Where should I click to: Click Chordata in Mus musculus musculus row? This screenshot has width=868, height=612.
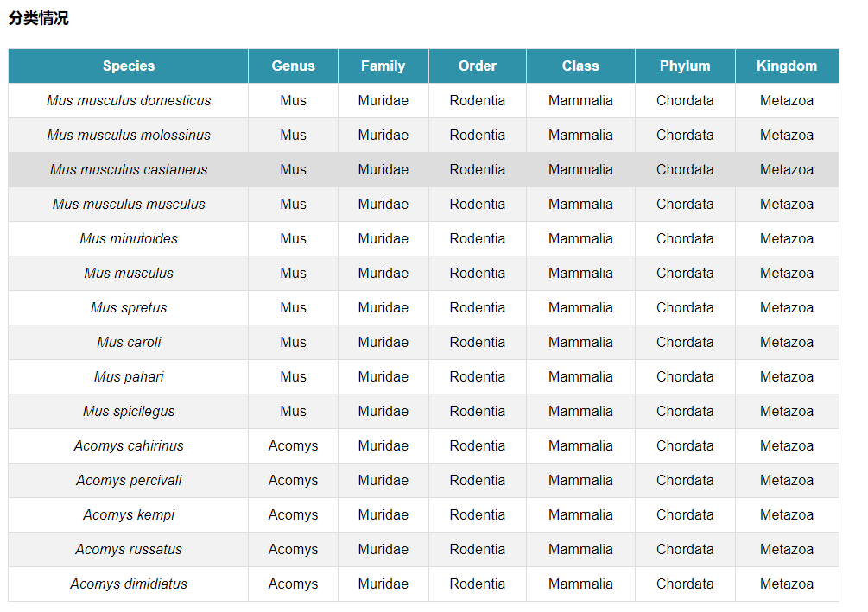point(685,205)
